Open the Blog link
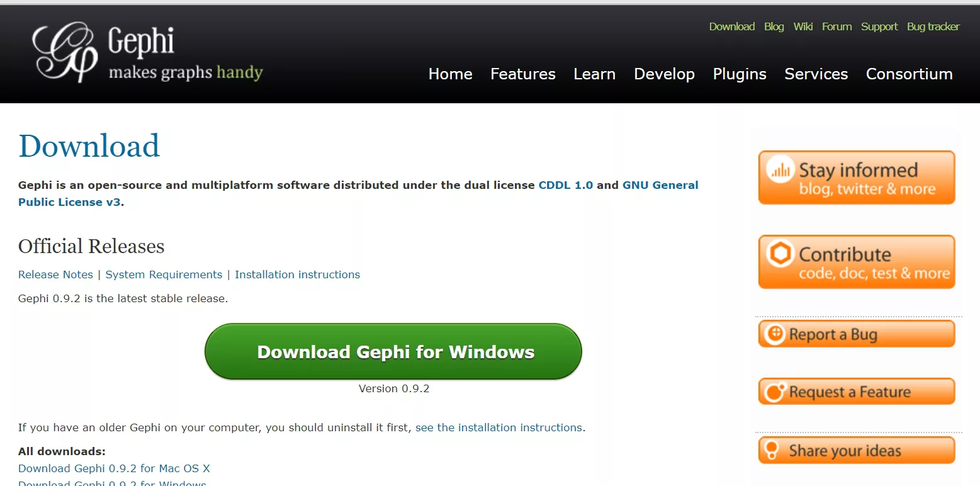This screenshot has width=980, height=486. (x=774, y=26)
